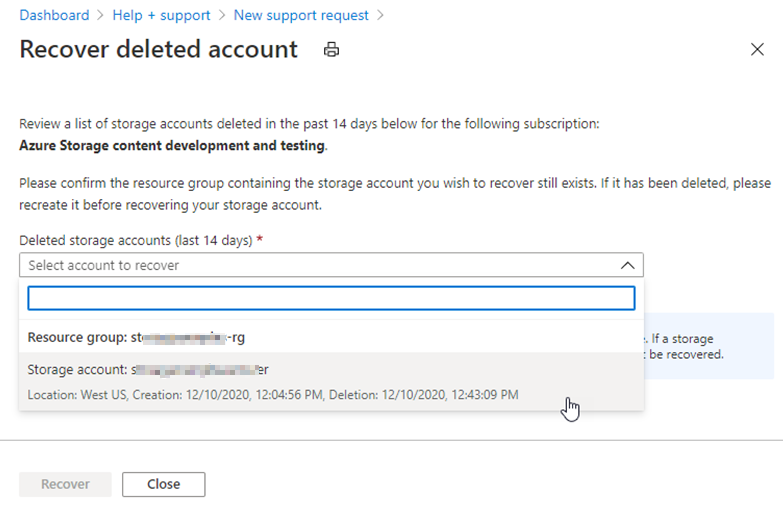Click the search box inside the dropdown list

[331, 298]
